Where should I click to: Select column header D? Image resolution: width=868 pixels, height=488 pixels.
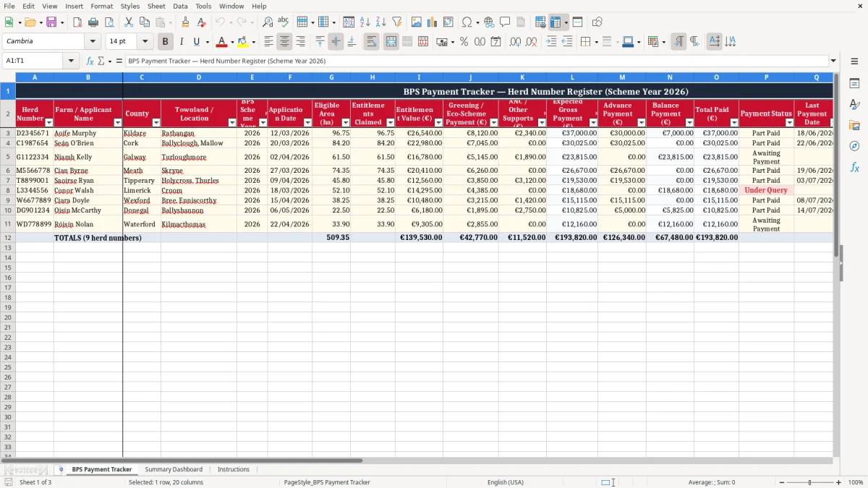point(199,77)
